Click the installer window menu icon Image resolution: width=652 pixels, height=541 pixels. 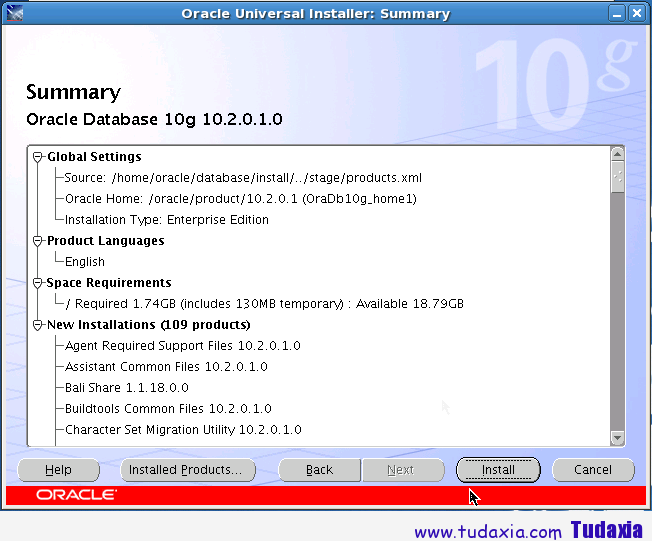(x=15, y=14)
